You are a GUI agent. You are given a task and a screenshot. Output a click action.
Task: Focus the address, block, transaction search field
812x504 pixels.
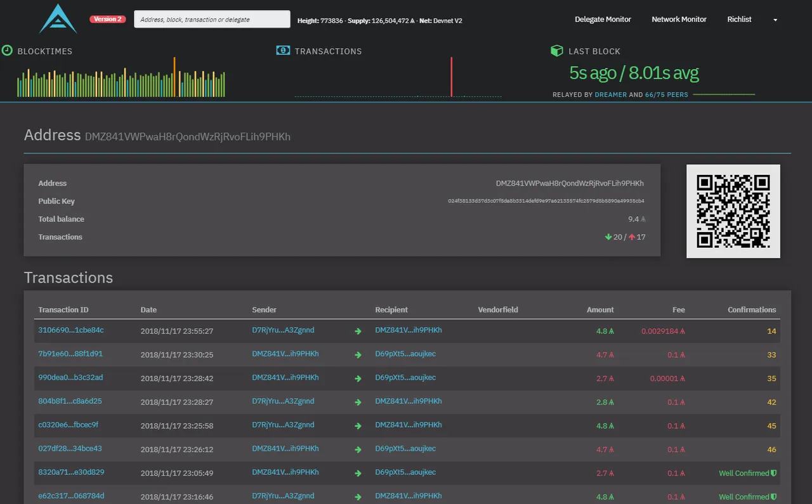point(212,19)
